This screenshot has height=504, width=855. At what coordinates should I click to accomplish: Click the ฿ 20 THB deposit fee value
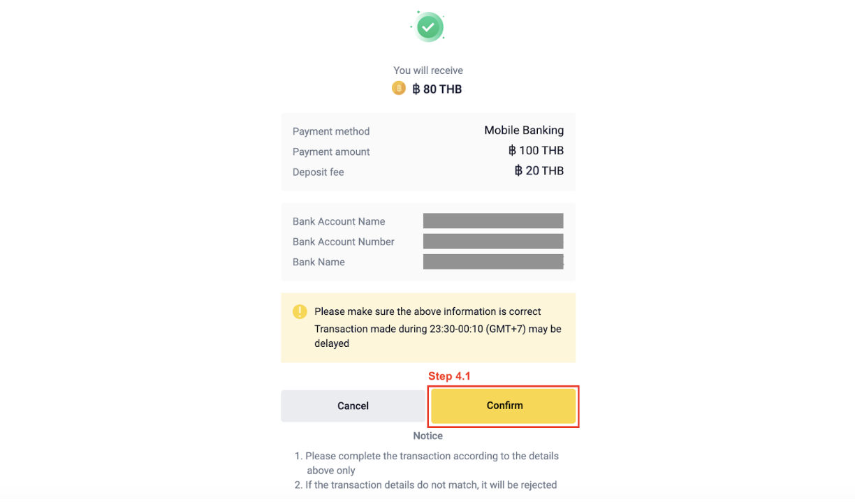(x=539, y=171)
